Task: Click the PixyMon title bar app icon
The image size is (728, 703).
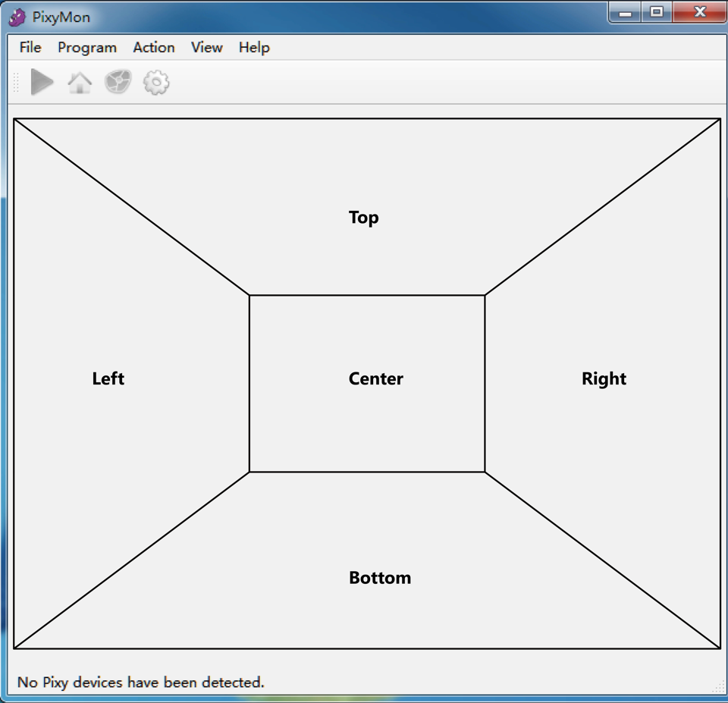Action: pos(17,17)
